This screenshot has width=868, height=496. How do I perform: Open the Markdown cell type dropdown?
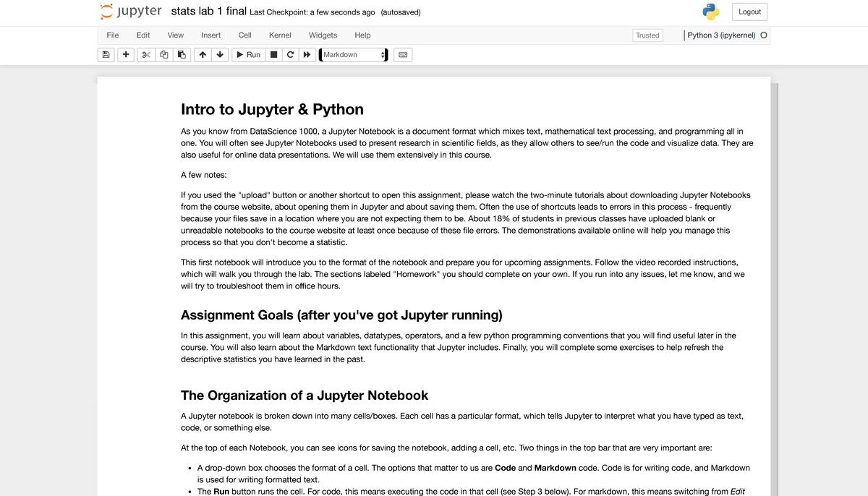pos(354,55)
